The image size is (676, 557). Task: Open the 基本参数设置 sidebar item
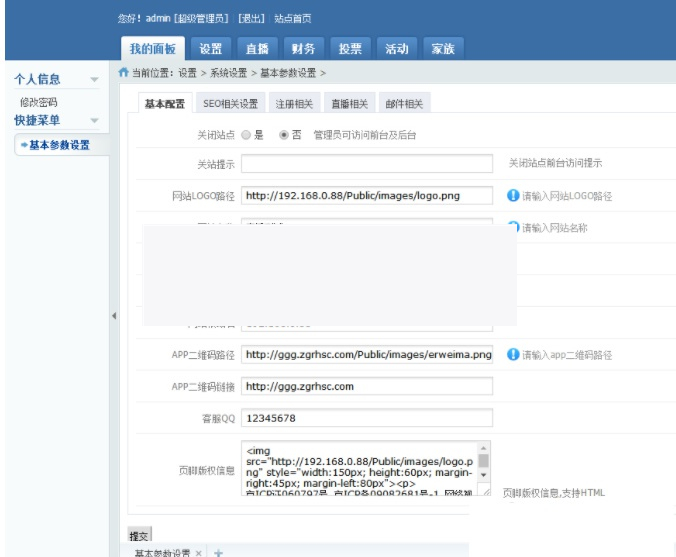click(x=59, y=145)
